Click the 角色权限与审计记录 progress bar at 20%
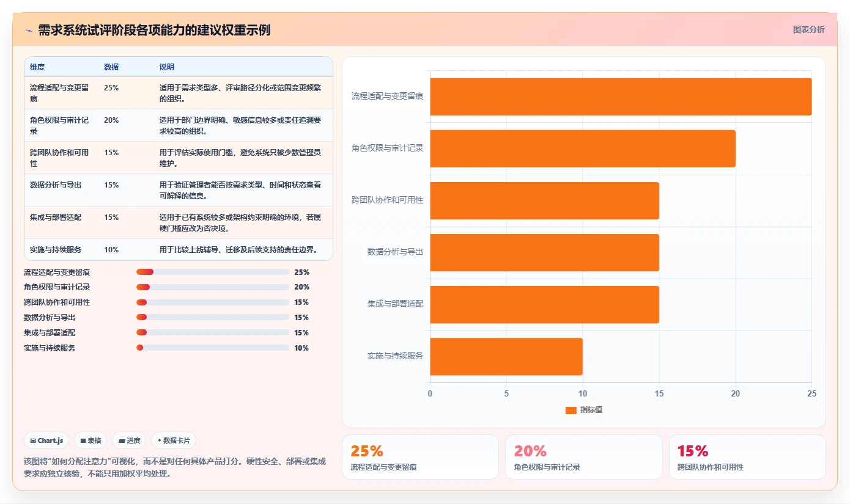 coord(213,287)
